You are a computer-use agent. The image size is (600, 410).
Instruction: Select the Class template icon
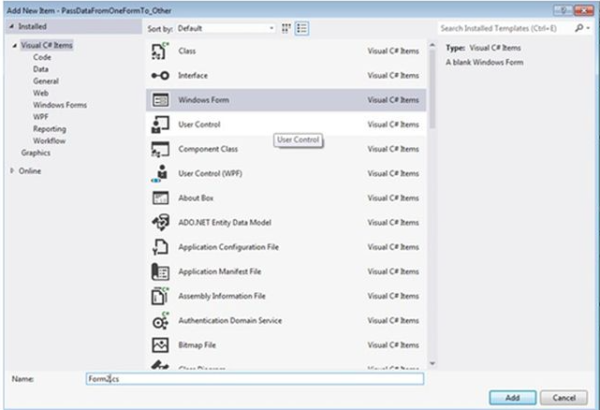160,51
